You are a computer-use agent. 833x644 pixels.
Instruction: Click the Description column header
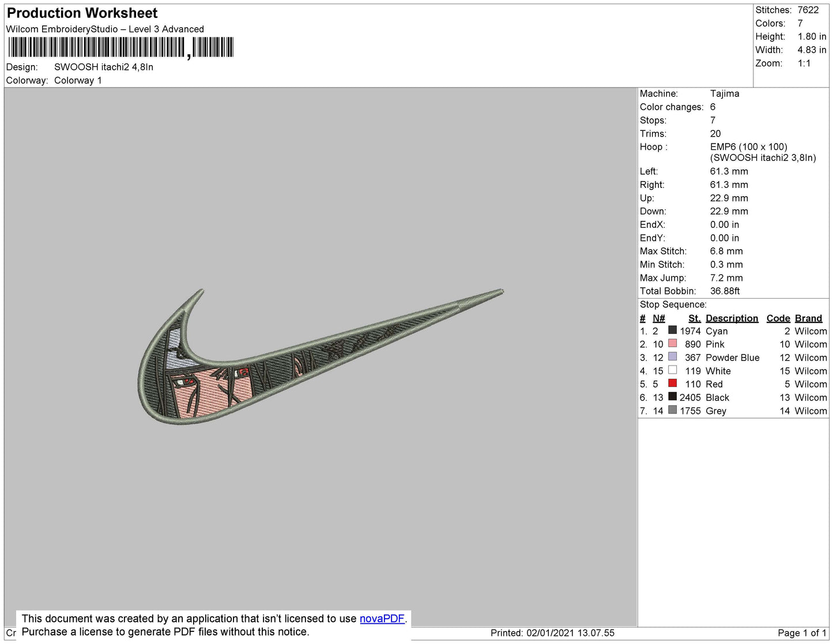732,318
